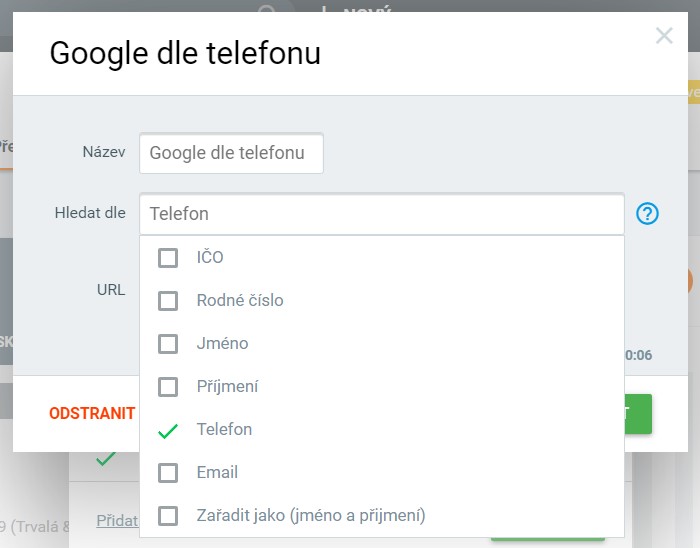Select the Email option label

click(x=217, y=473)
